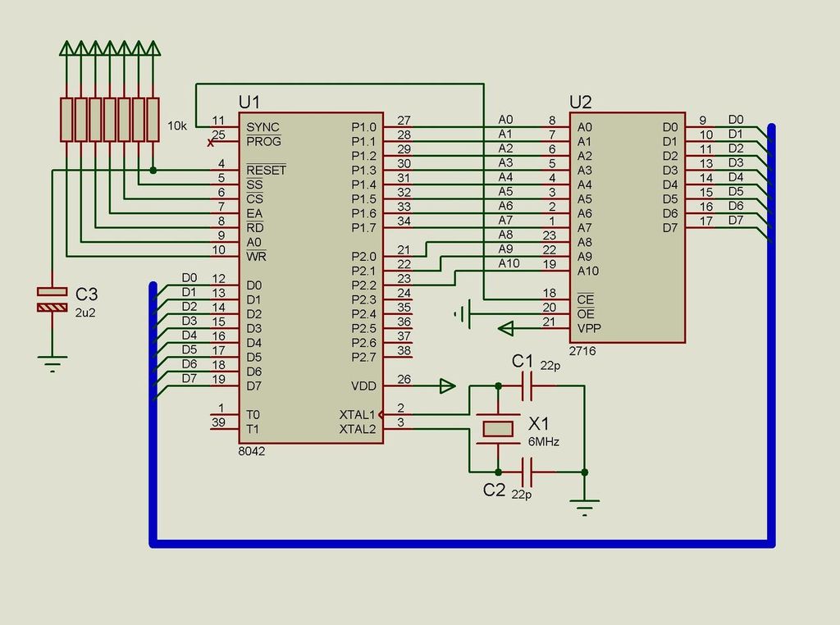Click the VPP input arrow on U2

pos(507,327)
